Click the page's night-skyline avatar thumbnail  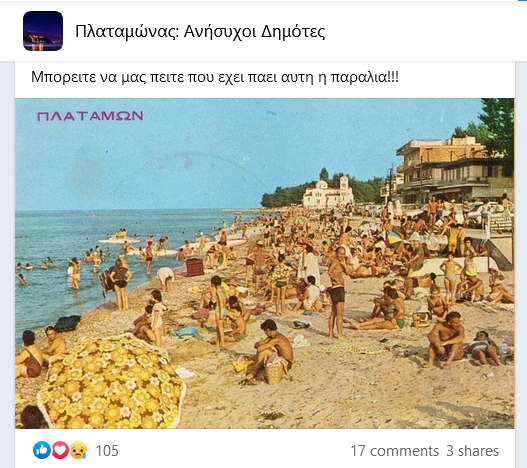click(x=43, y=31)
